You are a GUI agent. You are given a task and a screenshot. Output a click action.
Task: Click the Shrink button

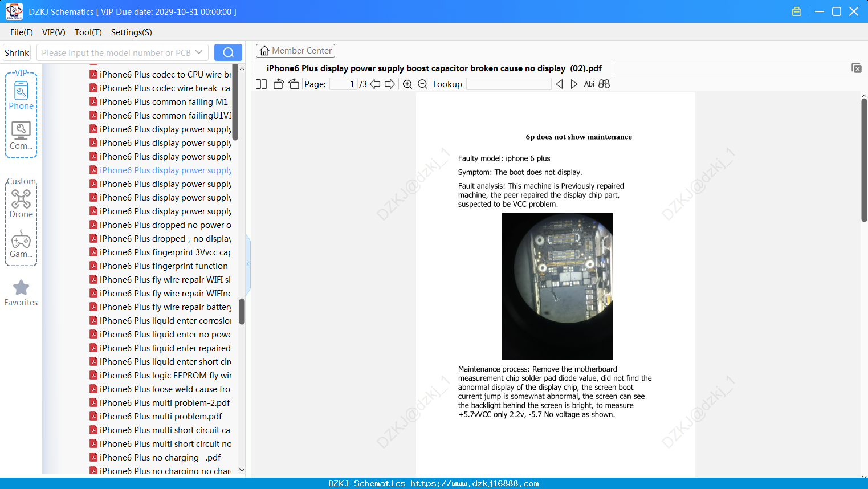click(x=17, y=52)
